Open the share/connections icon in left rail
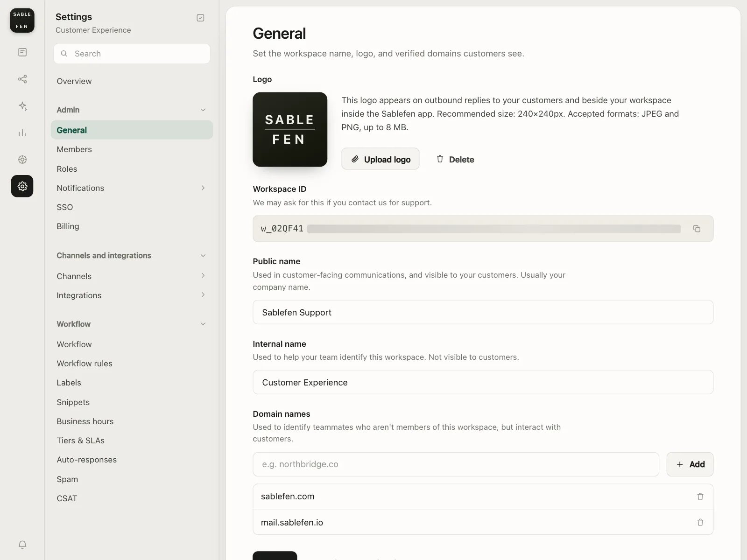The height and width of the screenshot is (560, 747). click(x=22, y=79)
